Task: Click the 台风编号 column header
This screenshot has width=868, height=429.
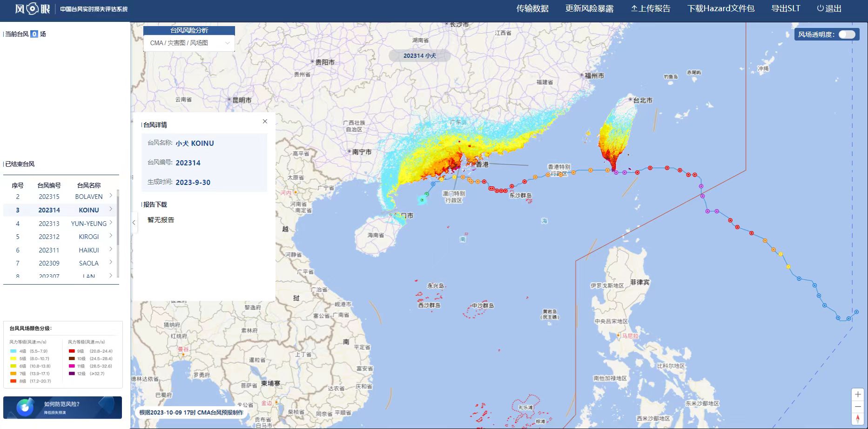Action: tap(49, 185)
